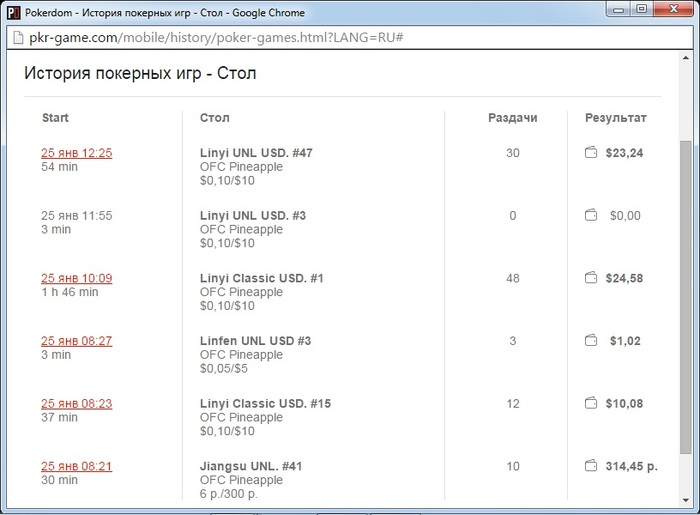This screenshot has height=515, width=700.
Task: Click the page icon in address bar
Action: point(18,38)
